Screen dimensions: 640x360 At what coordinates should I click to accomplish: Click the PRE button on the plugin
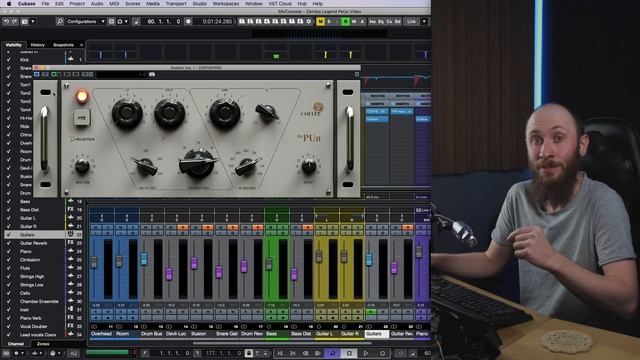coord(82,118)
